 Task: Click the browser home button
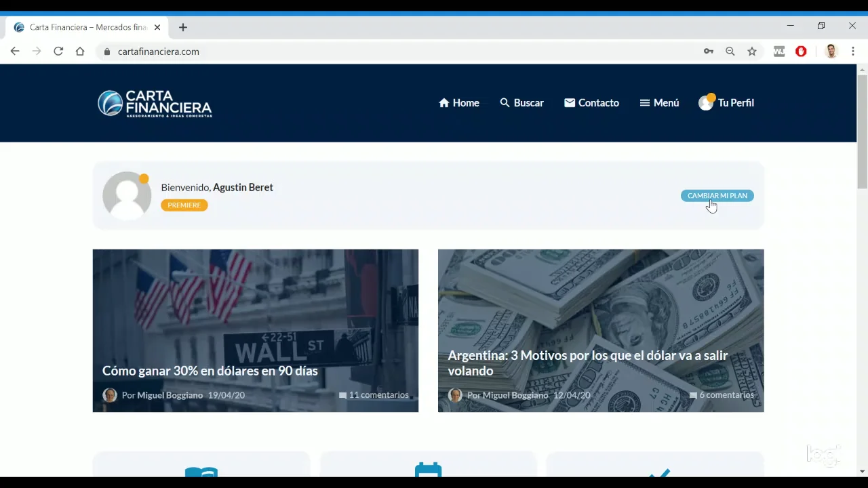point(80,52)
